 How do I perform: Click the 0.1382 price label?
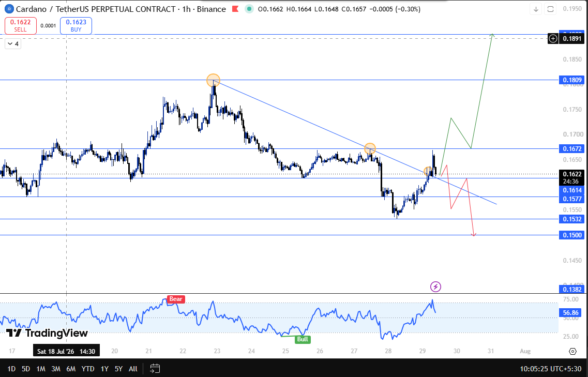[572, 289]
